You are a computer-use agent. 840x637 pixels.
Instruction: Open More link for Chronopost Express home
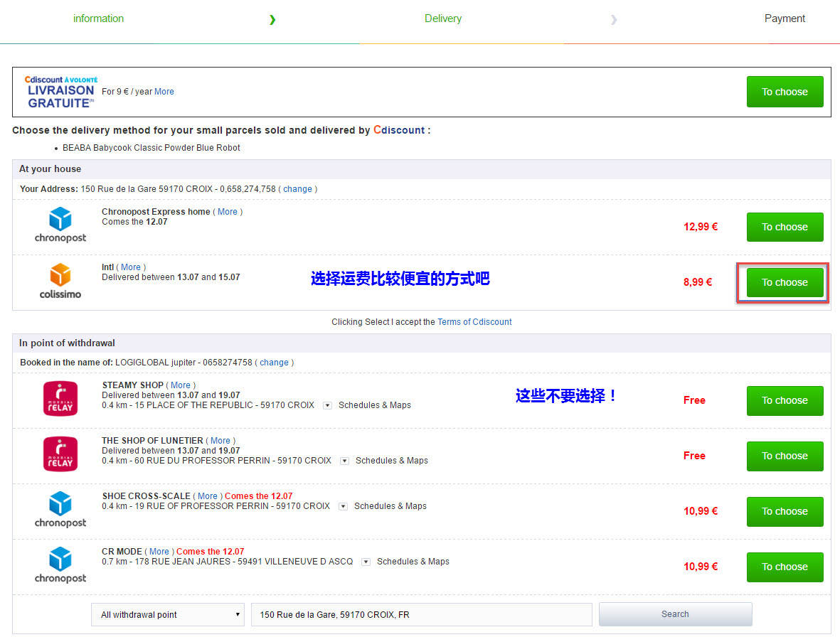click(x=227, y=211)
